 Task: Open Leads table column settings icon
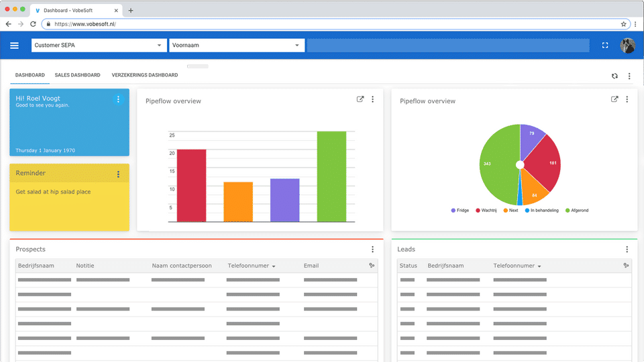tap(626, 265)
